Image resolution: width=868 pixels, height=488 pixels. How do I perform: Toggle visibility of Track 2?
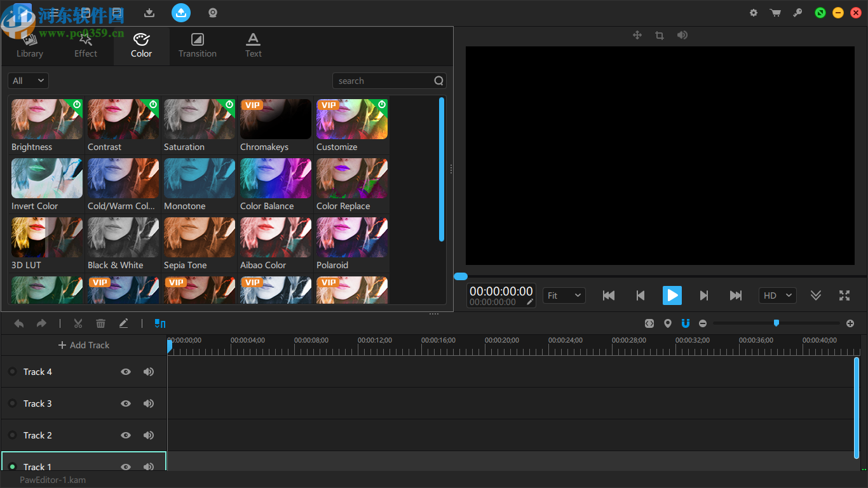coord(126,435)
